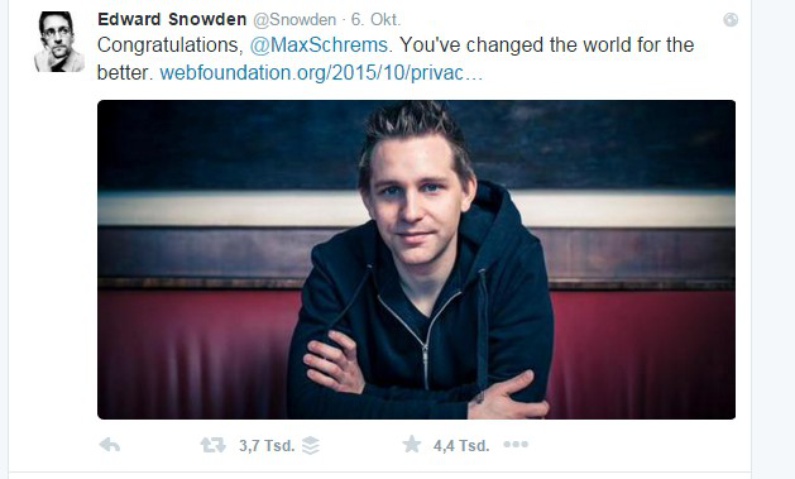This screenshot has width=795, height=479.
Task: Visit the @Snowden handle link
Action: tap(295, 20)
